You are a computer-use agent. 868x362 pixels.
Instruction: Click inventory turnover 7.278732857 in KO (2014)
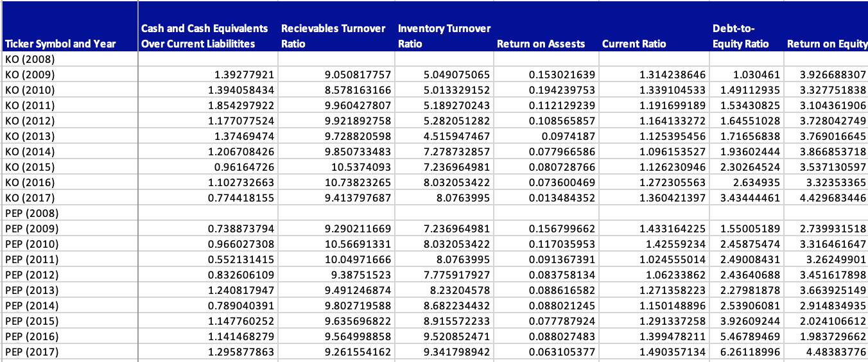tap(444, 151)
